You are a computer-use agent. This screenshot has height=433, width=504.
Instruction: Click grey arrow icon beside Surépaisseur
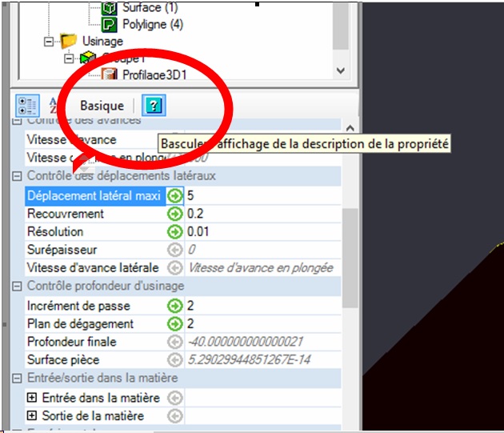coord(175,250)
